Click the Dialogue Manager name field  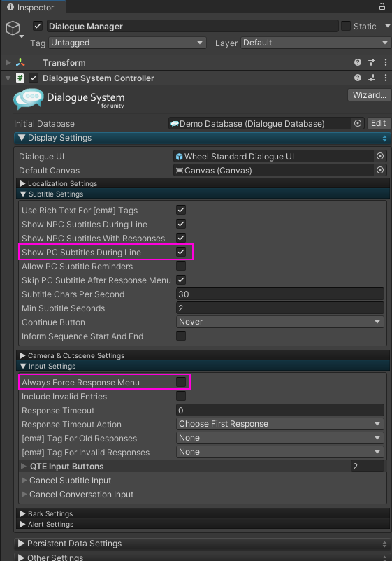pos(192,26)
